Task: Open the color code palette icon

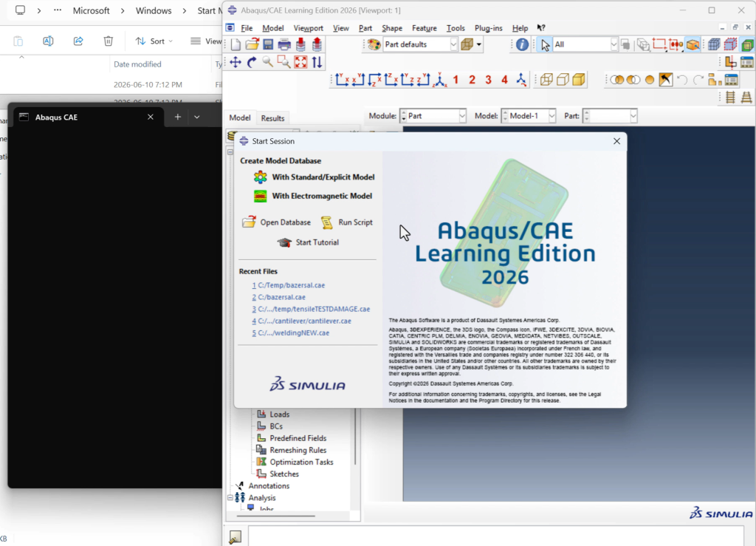Action: (374, 45)
